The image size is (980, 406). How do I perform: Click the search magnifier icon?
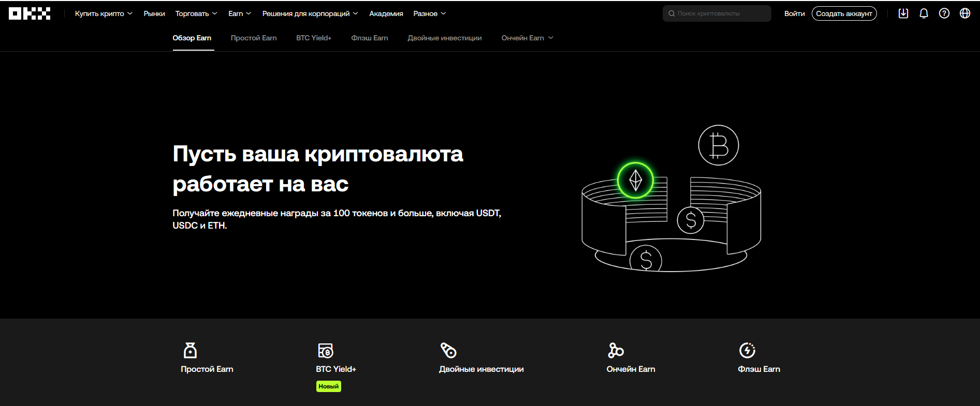[671, 13]
